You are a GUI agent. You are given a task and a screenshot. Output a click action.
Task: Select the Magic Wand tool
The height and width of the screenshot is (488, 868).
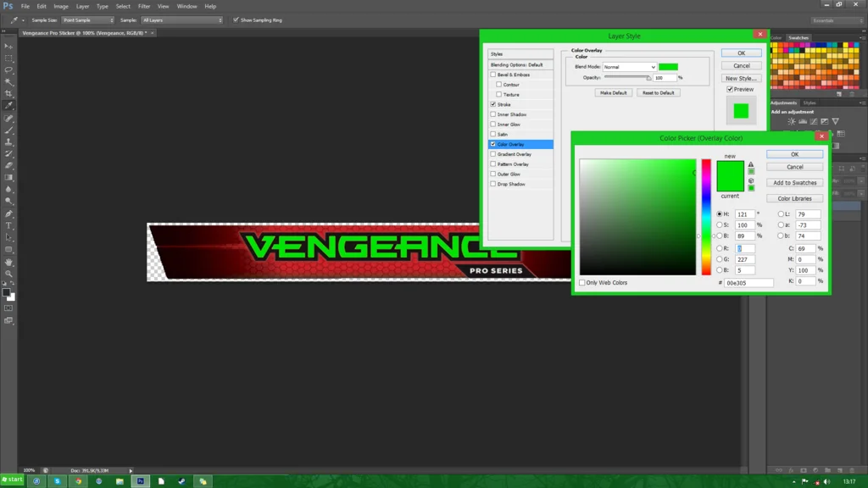coord(8,82)
